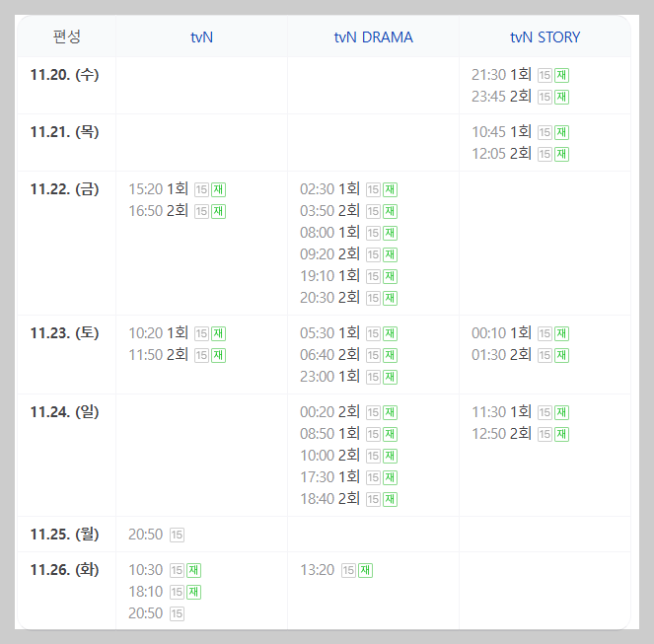This screenshot has height=644, width=654.
Task: Click the 재 badge next to 01:30 2회
Action: click(x=561, y=355)
